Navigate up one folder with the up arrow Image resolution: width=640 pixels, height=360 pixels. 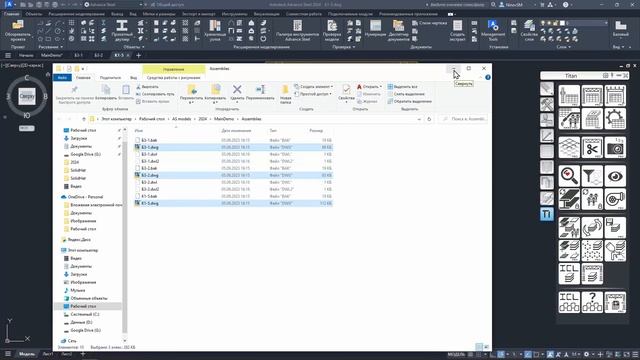coord(84,119)
